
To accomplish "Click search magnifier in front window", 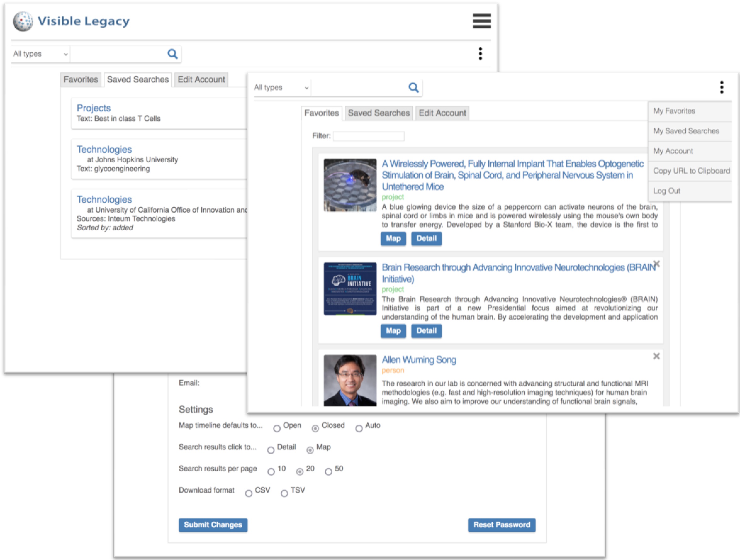I will [413, 88].
